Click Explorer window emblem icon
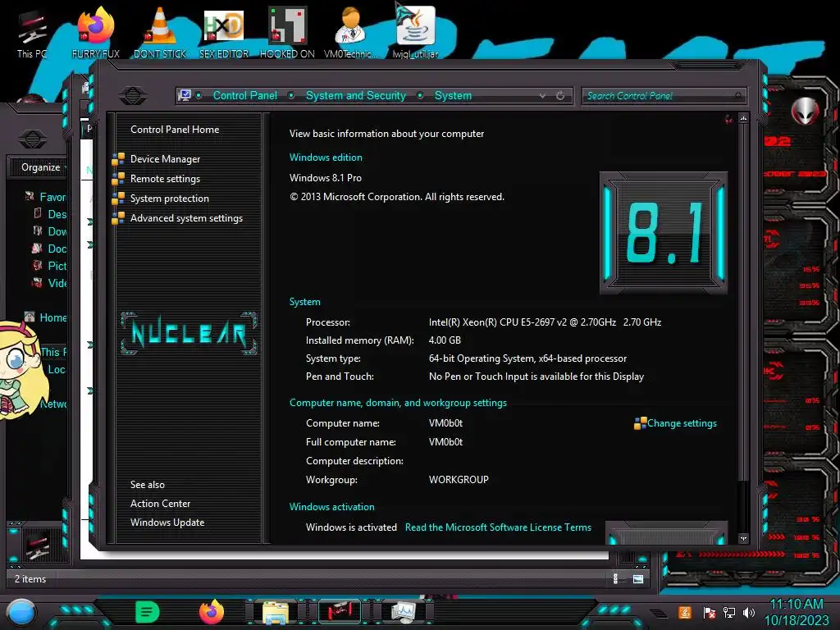 point(32,139)
